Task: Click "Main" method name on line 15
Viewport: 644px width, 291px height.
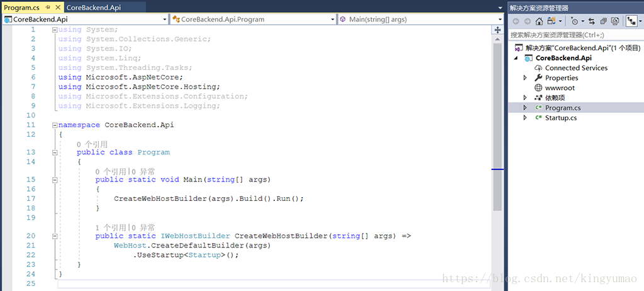Action: 192,180
